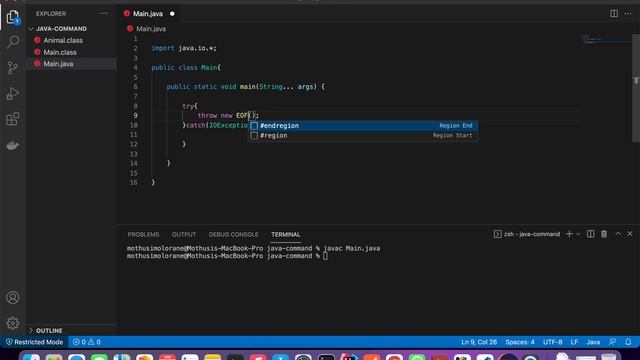Maximize the panel with up chevron
The height and width of the screenshot is (360, 640).
[618, 234]
